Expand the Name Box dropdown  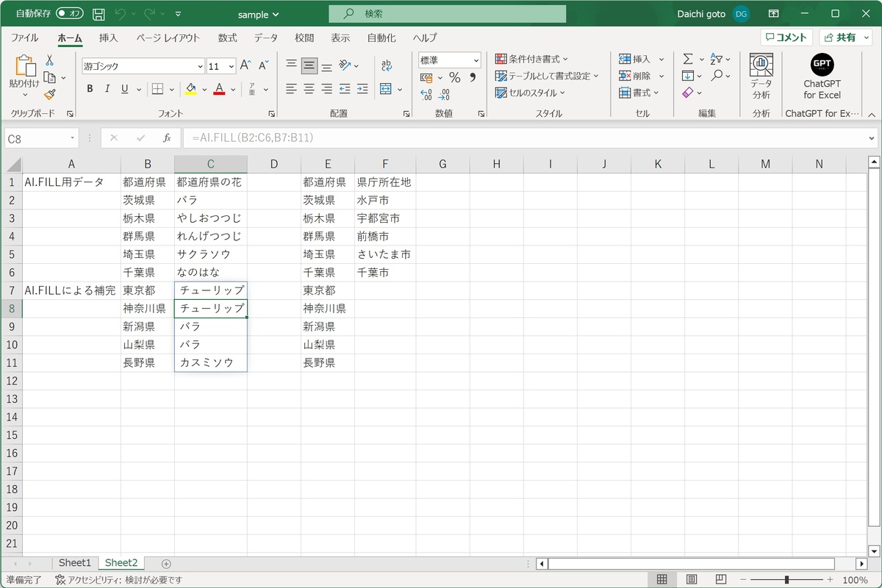point(73,137)
